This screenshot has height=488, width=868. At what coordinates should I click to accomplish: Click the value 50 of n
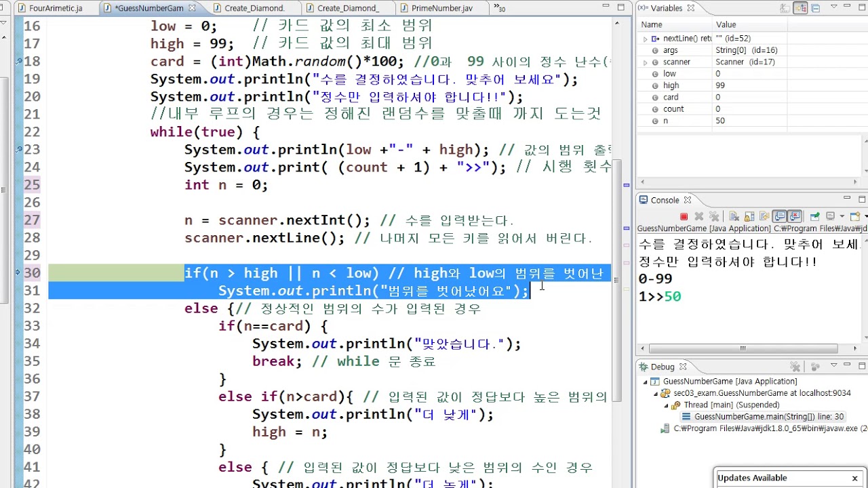coord(720,121)
